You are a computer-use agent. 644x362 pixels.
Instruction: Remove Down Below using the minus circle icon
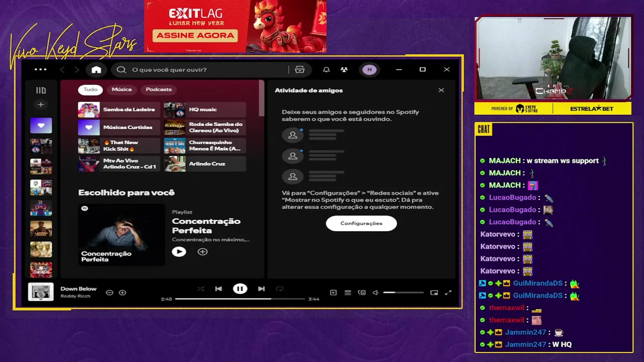tap(109, 293)
